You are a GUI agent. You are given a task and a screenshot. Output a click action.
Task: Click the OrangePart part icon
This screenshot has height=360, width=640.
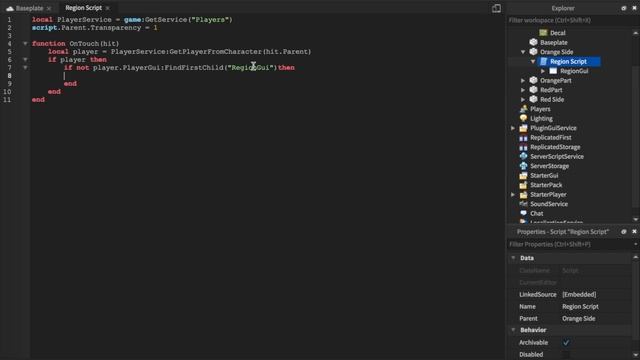pyautogui.click(x=533, y=80)
